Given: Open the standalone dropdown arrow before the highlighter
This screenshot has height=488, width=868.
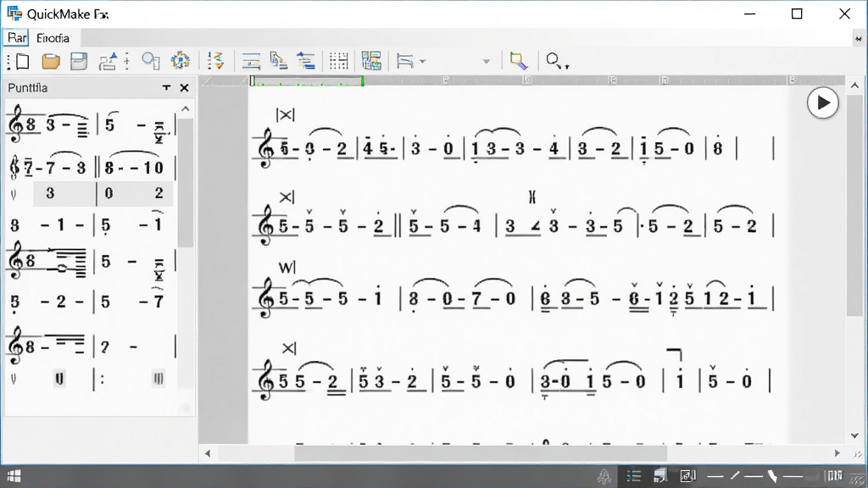Looking at the screenshot, I should tap(486, 61).
